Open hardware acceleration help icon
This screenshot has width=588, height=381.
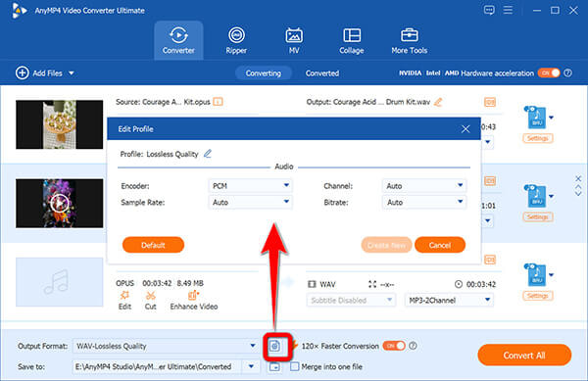(x=568, y=73)
